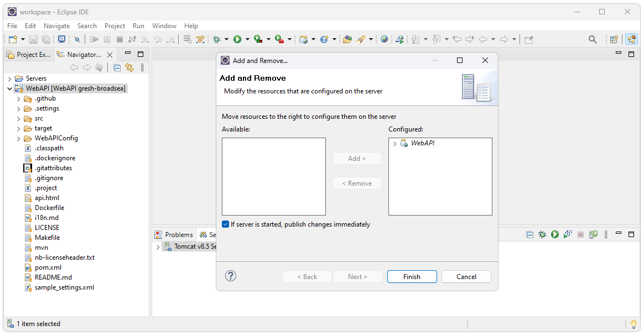This screenshot has height=336, width=644.
Task: Select the Java EE perspective icon
Action: tap(631, 39)
